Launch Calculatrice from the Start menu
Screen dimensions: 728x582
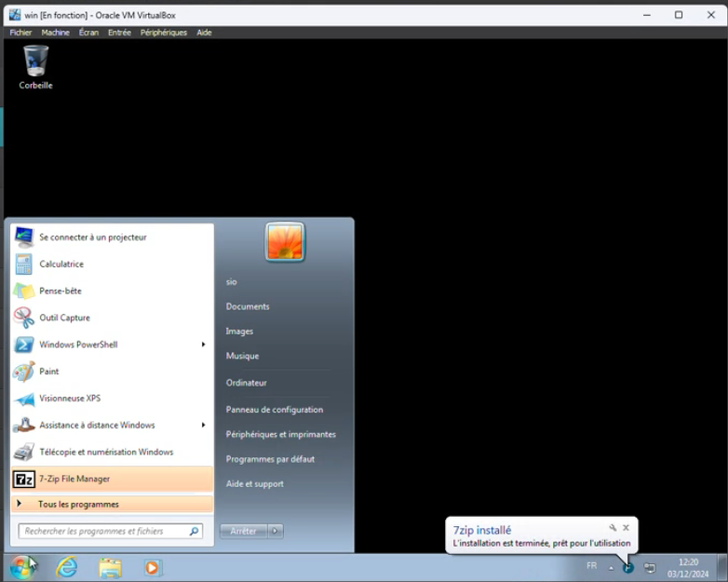pos(112,264)
